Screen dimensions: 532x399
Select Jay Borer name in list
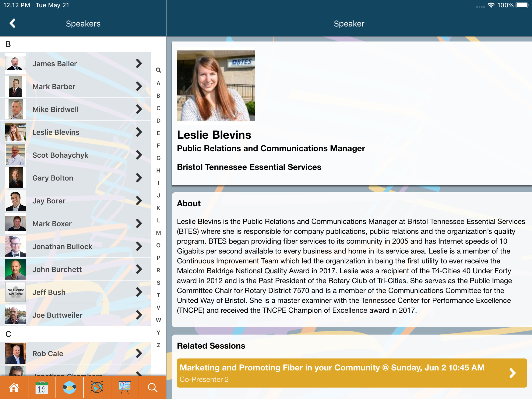click(49, 201)
